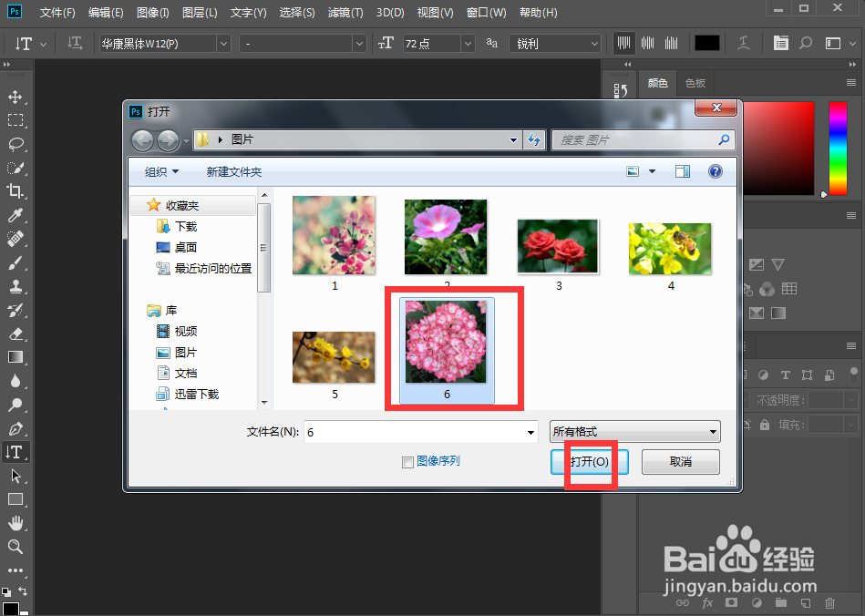Viewport: 865px width, 616px height.
Task: Select the Eyedropper tool
Action: coord(15,215)
